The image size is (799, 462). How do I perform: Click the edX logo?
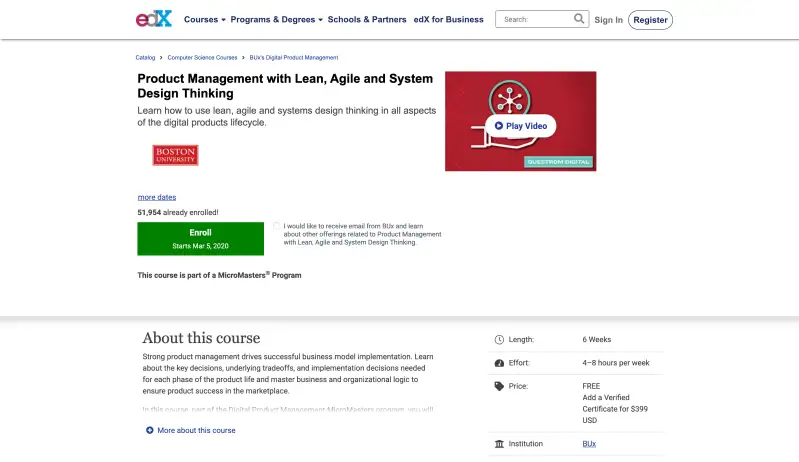[x=154, y=19]
